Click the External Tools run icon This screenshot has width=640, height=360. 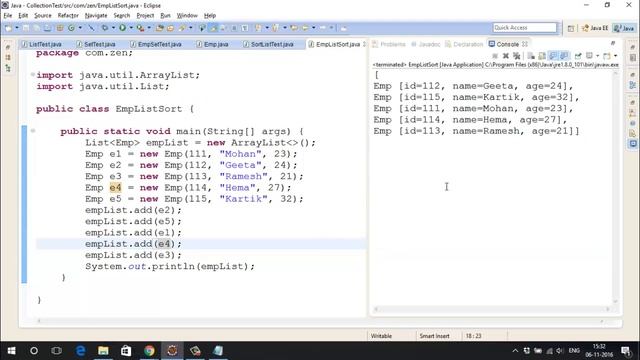coord(140,28)
